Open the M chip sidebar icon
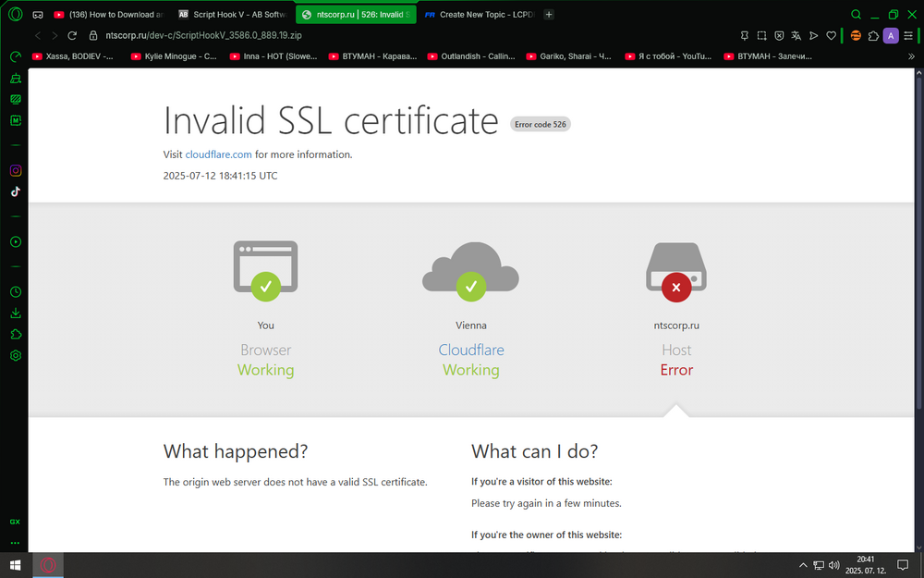 click(16, 120)
